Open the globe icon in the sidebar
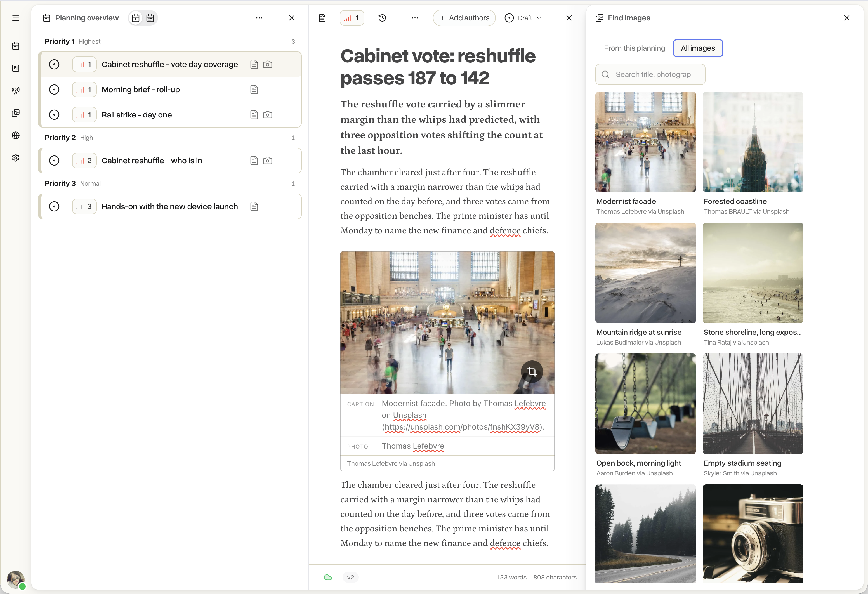The image size is (868, 594). tap(16, 135)
